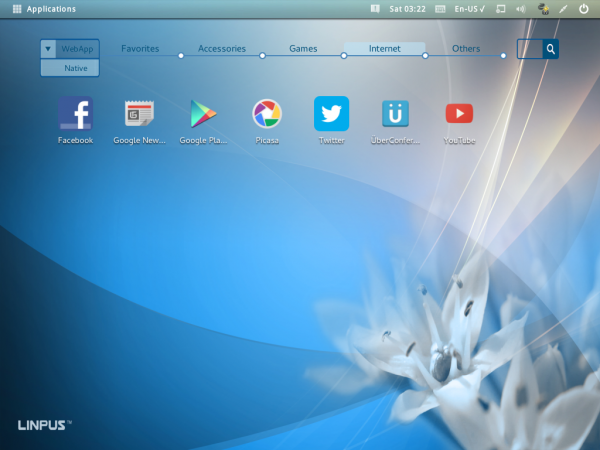Choose the Native option in the dropdown
This screenshot has height=450, width=600.
pyautogui.click(x=70, y=68)
